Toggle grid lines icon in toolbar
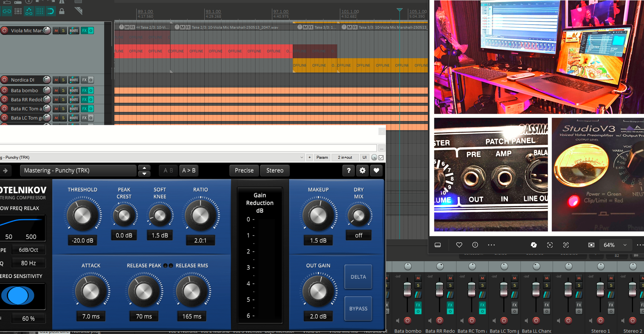This screenshot has height=334, width=644. (40, 11)
